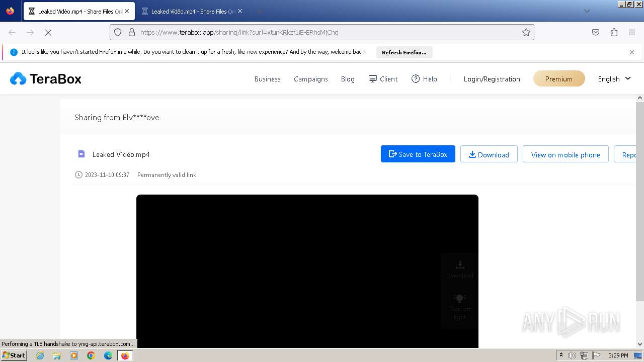Click the TeraBox logo
644x362 pixels.
[x=45, y=79]
